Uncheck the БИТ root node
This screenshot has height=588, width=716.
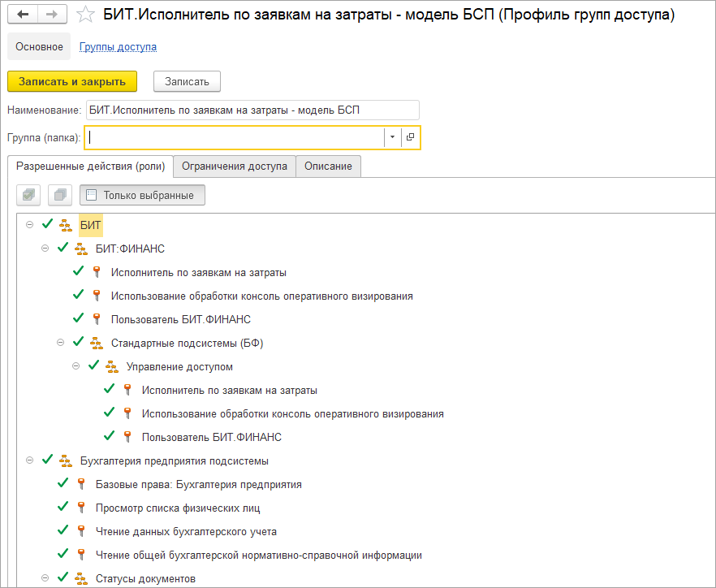47,224
